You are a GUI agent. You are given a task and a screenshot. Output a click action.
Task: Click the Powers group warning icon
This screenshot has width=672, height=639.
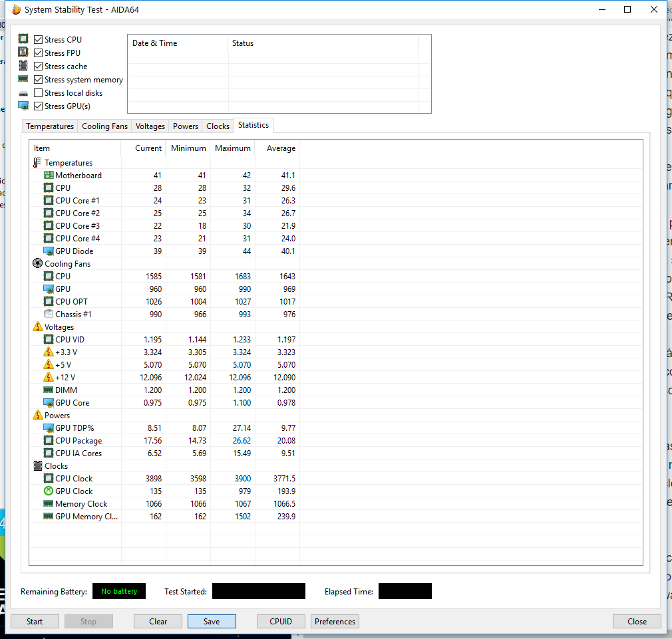click(x=38, y=415)
